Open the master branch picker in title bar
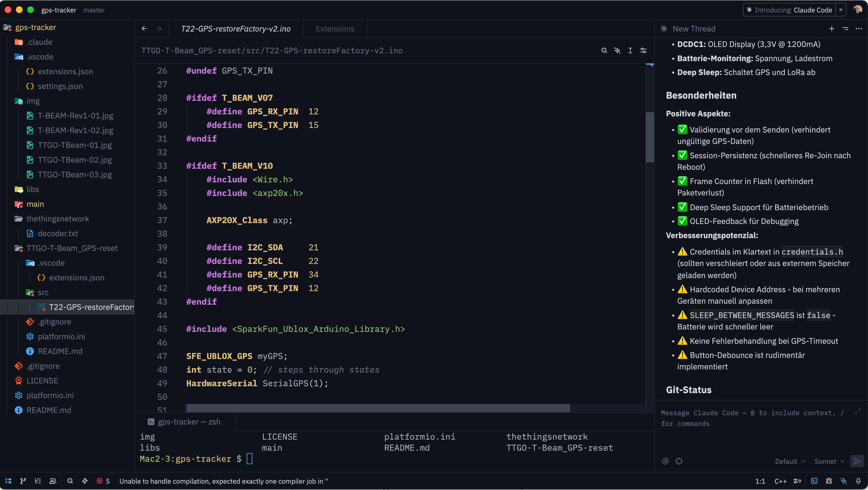The image size is (868, 490). pos(94,10)
